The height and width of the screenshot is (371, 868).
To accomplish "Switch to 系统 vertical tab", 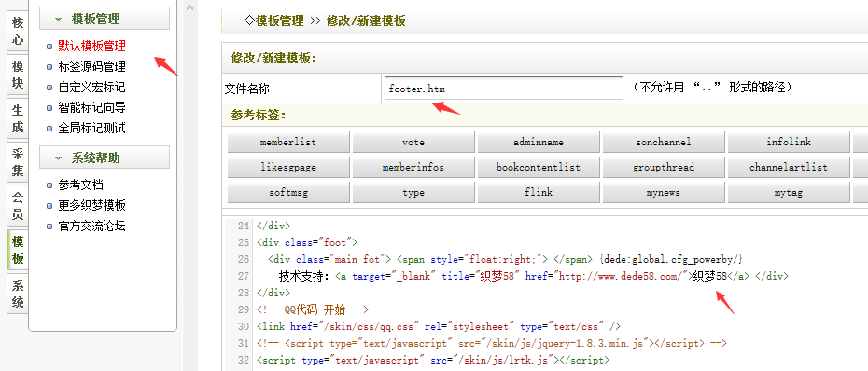I will (x=18, y=294).
